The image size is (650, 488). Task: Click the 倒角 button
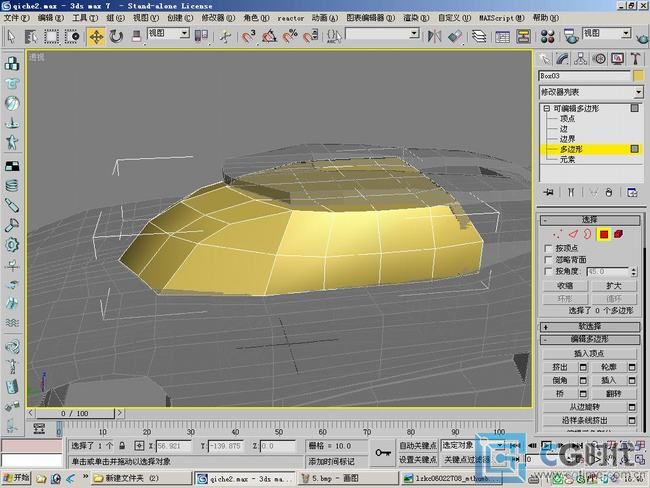click(560, 380)
